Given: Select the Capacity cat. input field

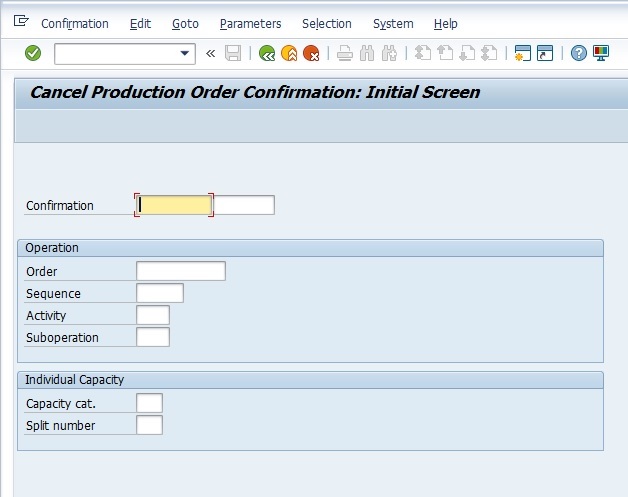Looking at the screenshot, I should tap(149, 403).
